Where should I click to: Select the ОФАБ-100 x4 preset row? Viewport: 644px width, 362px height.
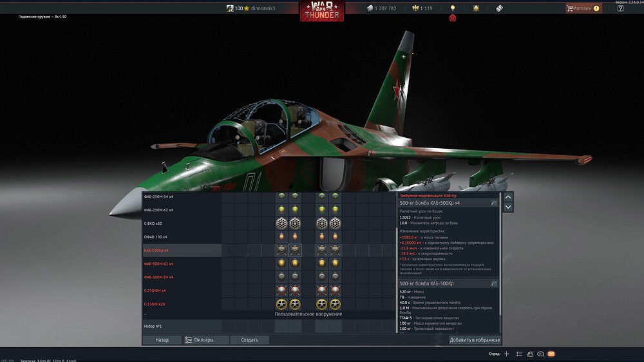269,236
